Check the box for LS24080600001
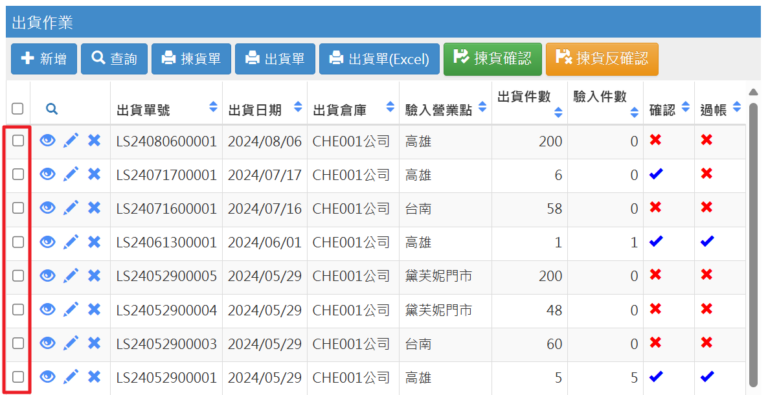The image size is (768, 395). [x=18, y=141]
